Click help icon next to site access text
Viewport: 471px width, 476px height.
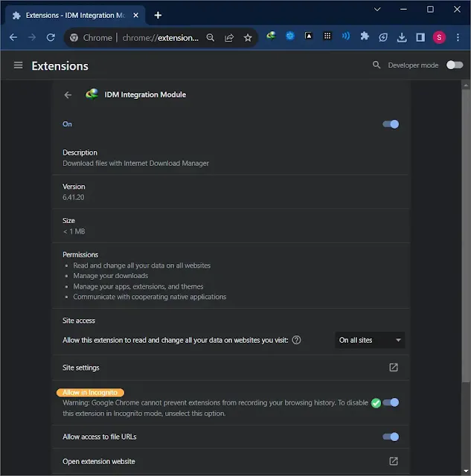pos(296,340)
